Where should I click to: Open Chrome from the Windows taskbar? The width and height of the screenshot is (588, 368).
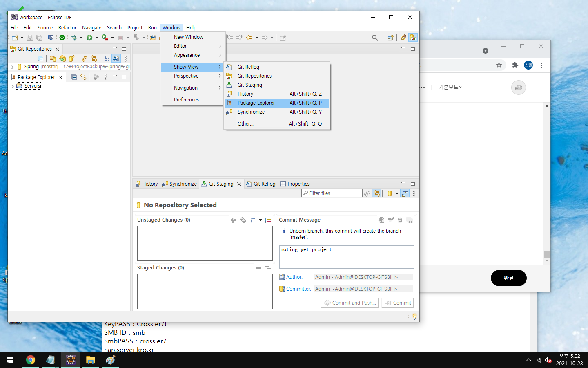point(31,360)
